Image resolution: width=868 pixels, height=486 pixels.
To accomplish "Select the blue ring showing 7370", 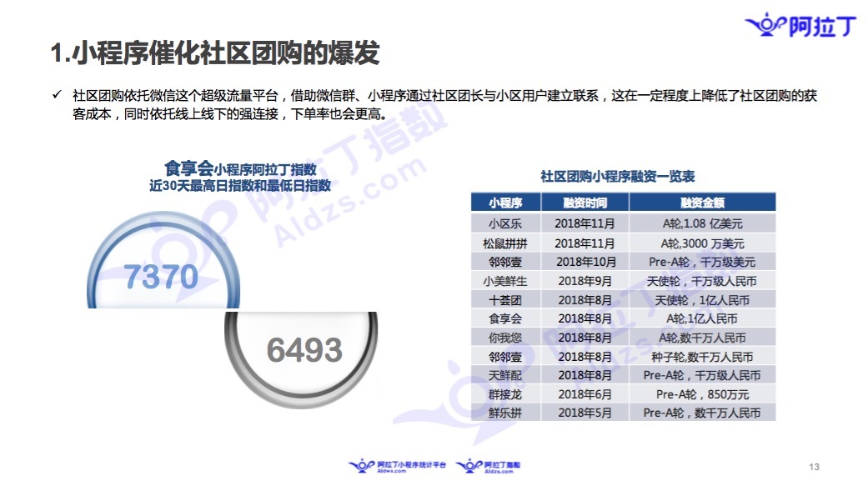I will (163, 261).
